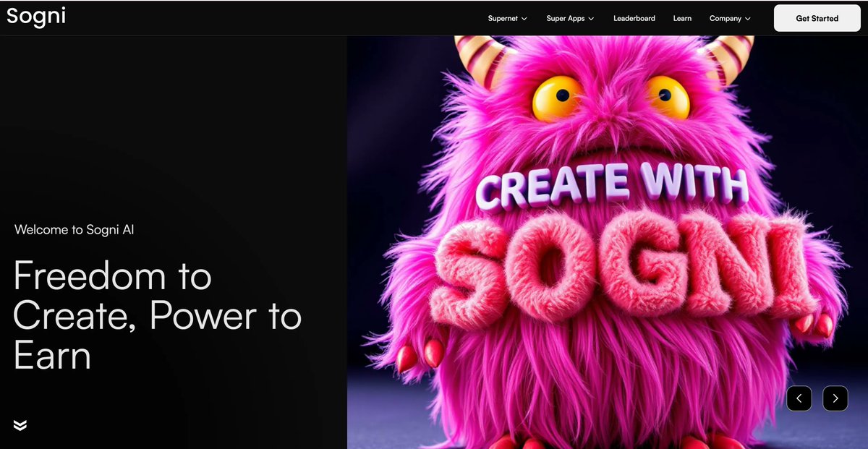Expand the Super Apps dropdown menu
This screenshot has height=449, width=868.
tap(570, 18)
